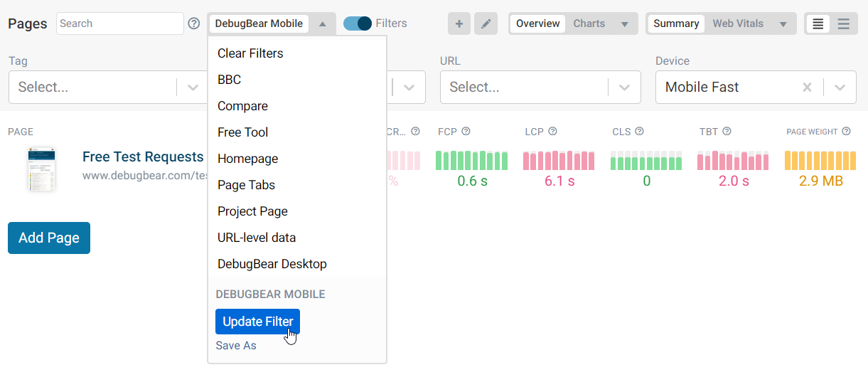Open the Free Test Requests page link
This screenshot has height=392, width=868.
click(143, 157)
